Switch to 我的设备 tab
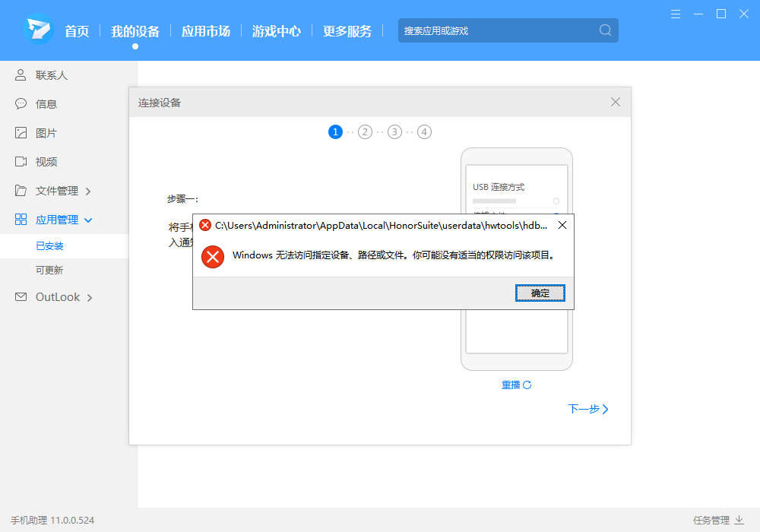The width and height of the screenshot is (760, 532). 135,31
